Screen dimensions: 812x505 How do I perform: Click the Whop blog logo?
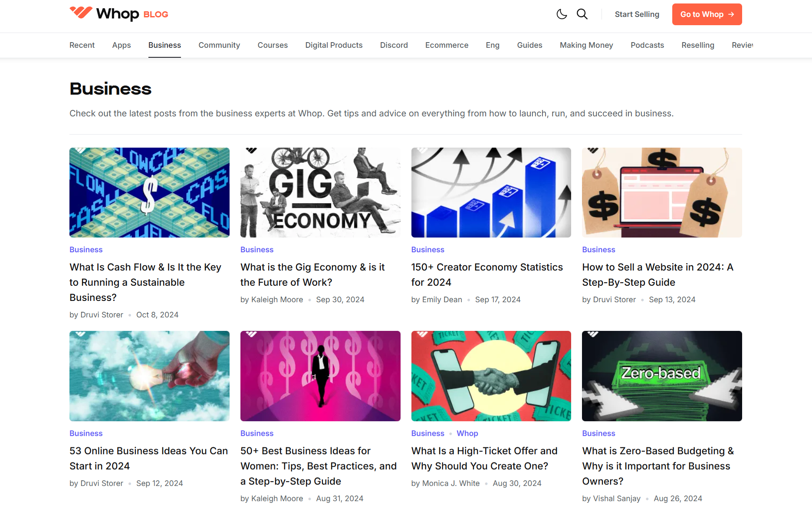coord(118,13)
